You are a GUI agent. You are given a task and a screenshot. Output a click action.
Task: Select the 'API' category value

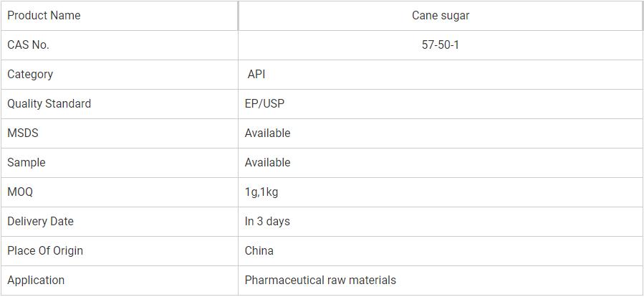coord(256,74)
